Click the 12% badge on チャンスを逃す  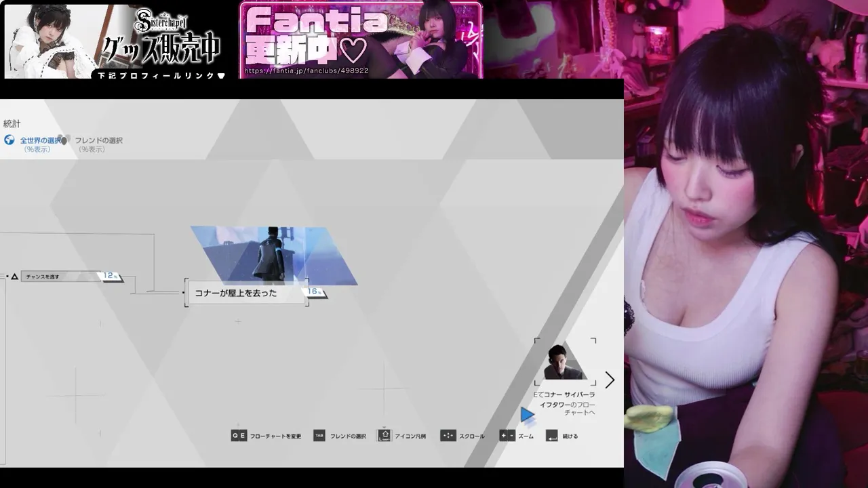(112, 276)
